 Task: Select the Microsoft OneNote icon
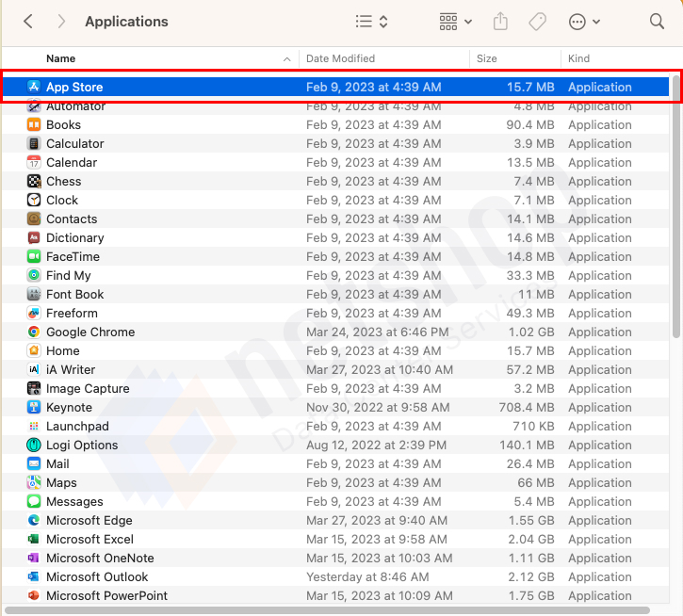click(34, 558)
